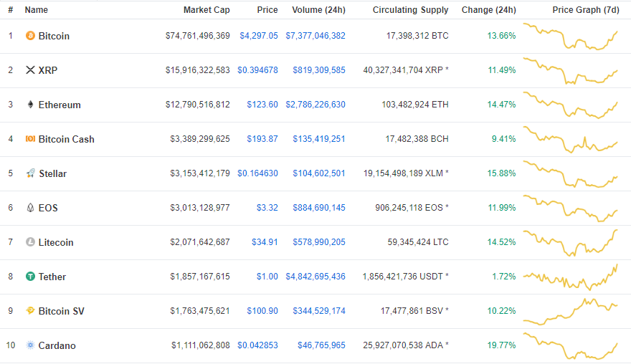Click Bitcoin SV price $100.90
This screenshot has height=364, width=631.
(262, 311)
